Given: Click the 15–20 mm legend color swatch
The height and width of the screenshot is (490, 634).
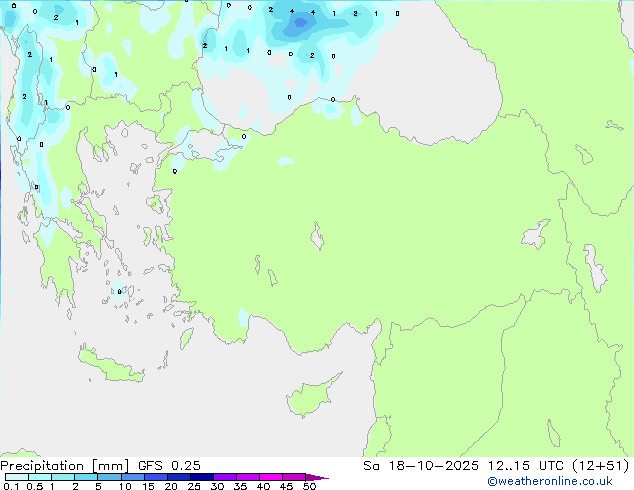Looking at the screenshot, I should click(156, 477).
